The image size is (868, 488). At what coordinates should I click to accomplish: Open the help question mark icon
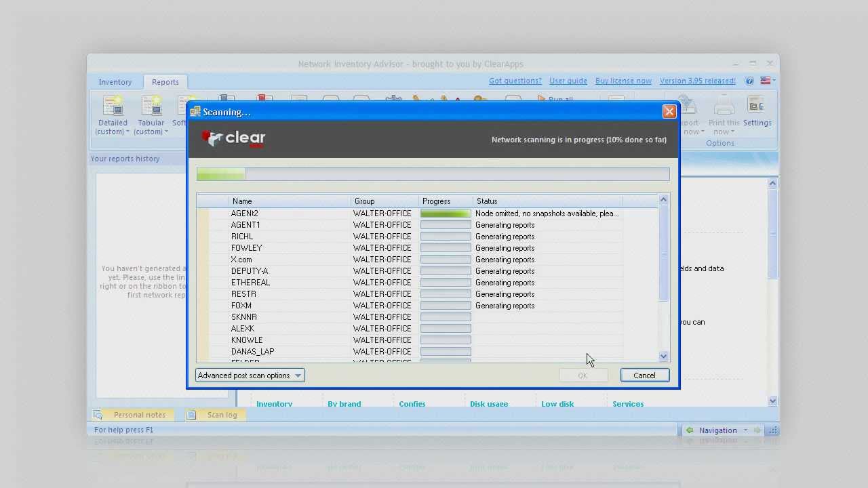coord(749,81)
